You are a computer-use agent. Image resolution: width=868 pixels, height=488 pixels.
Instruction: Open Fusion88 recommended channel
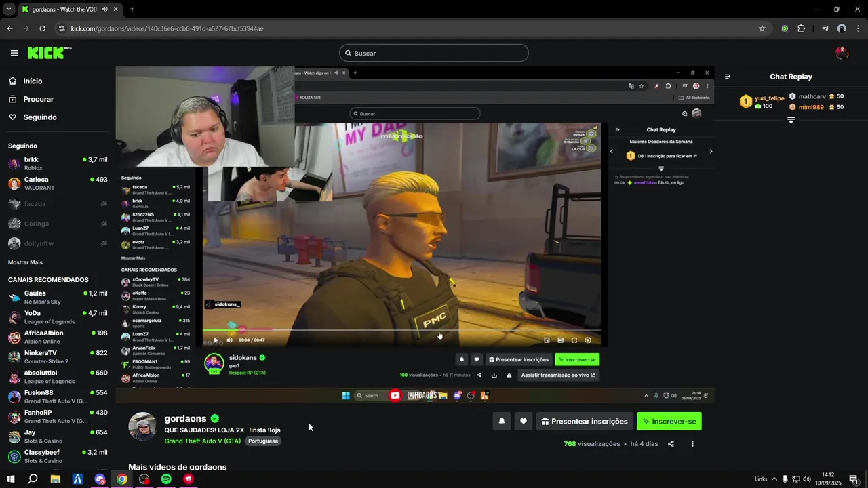tap(58, 396)
